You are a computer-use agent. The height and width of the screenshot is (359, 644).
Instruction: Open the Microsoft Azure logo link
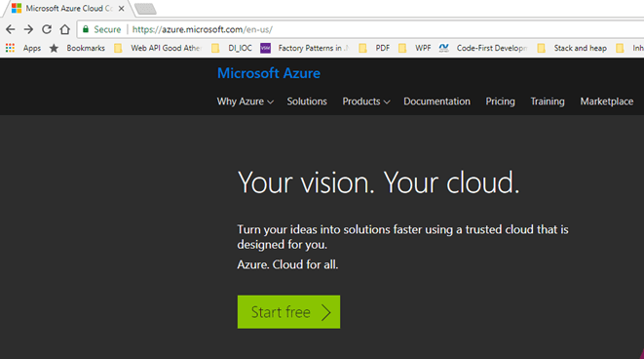pyautogui.click(x=269, y=73)
